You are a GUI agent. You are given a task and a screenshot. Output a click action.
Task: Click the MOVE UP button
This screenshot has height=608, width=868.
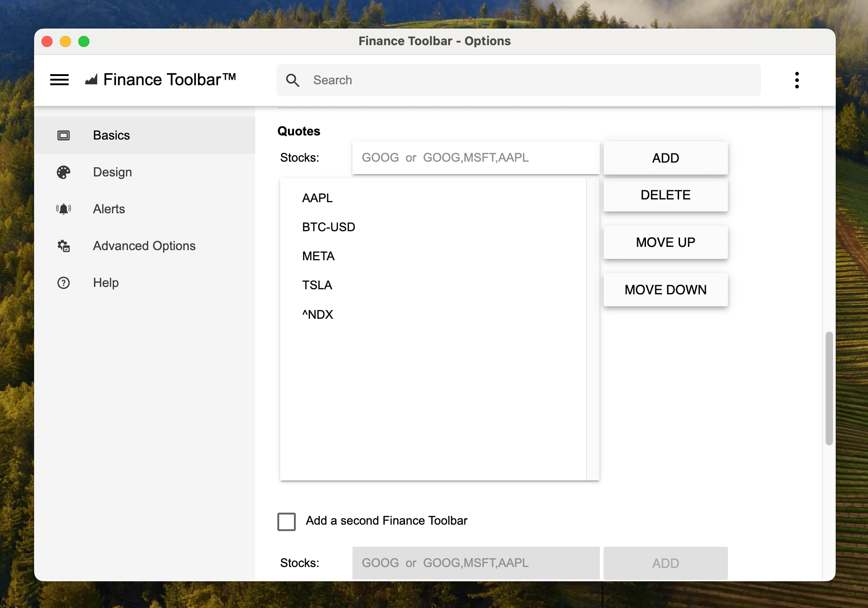pyautogui.click(x=665, y=242)
